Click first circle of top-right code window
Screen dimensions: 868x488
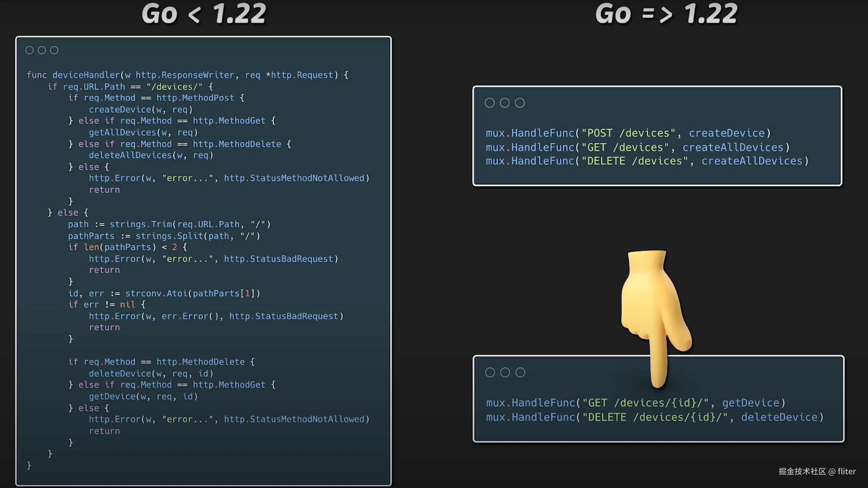[x=490, y=103]
